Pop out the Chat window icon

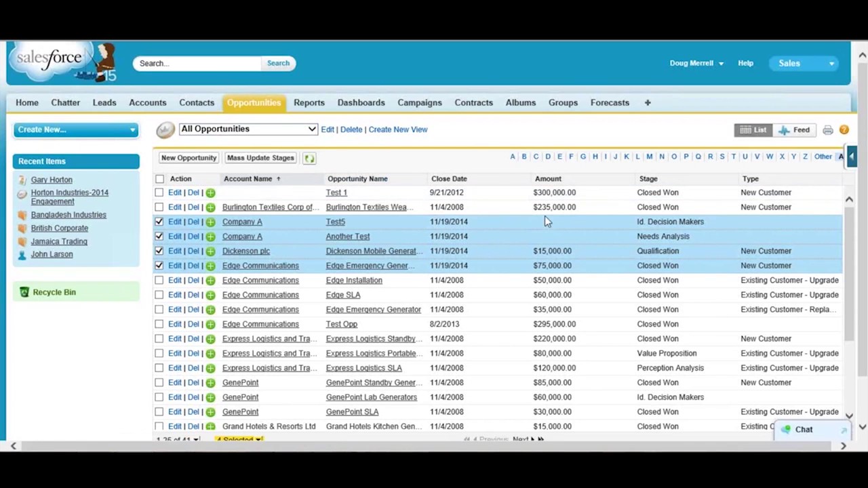844,430
